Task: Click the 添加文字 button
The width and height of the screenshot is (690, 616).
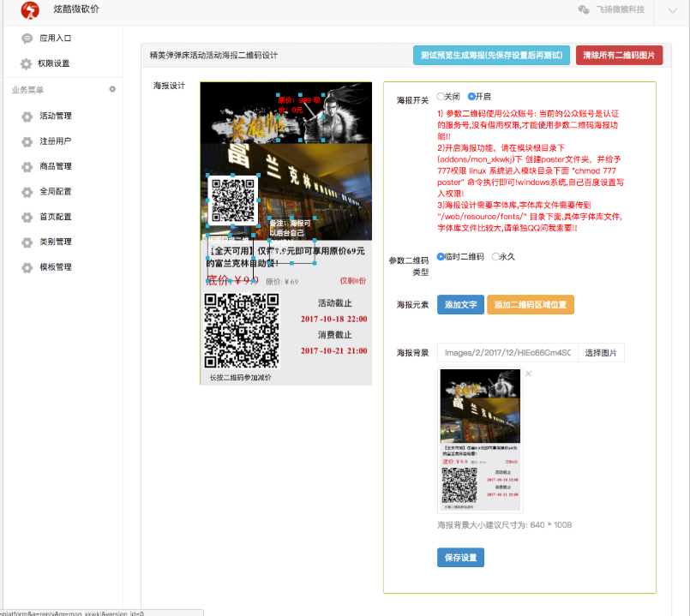Action: point(461,304)
